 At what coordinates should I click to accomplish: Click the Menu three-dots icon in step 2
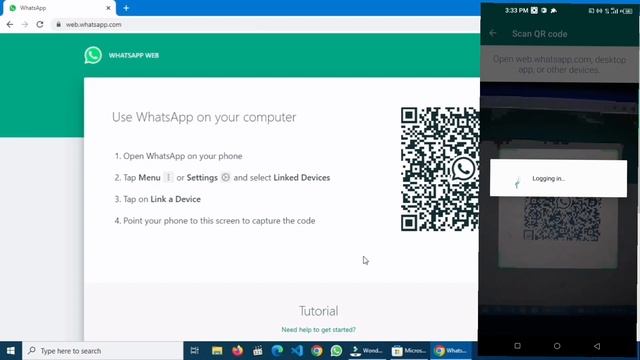tap(168, 178)
